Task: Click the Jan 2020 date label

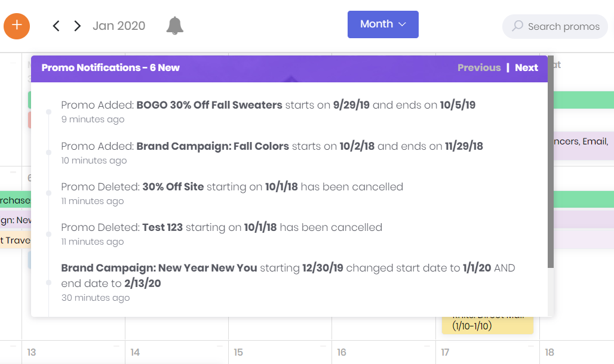Action: 119,26
